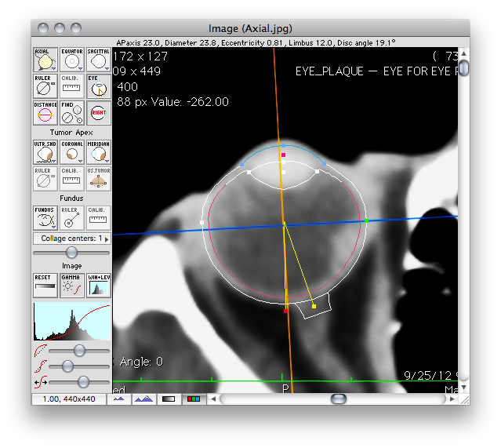Click the RULER tool under Tumor Apex
The image size is (501, 448).
(45, 178)
